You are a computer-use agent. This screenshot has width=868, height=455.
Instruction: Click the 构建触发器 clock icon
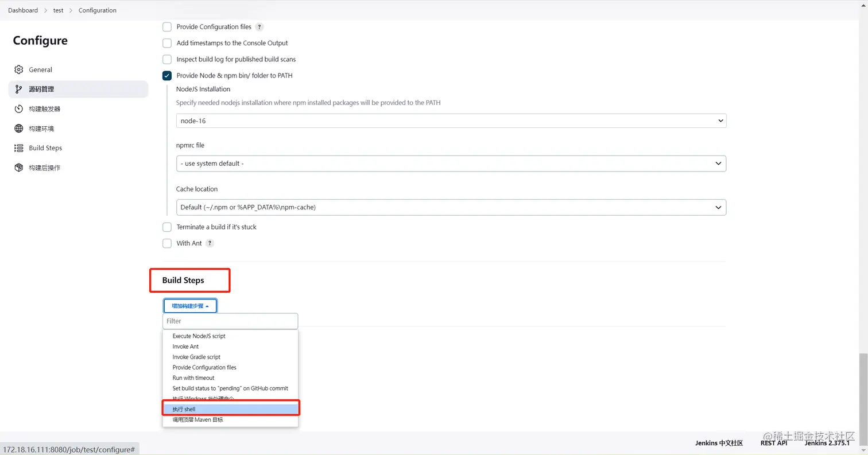pos(18,109)
